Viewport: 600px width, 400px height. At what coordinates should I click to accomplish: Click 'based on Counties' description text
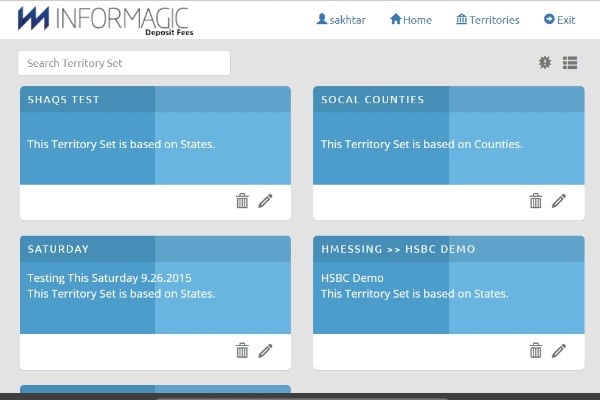(421, 144)
